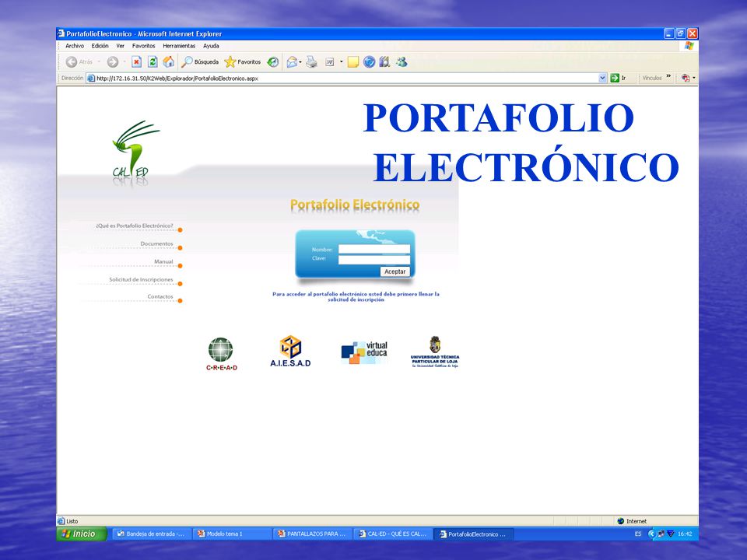
Task: Click the Aceptar button
Action: (395, 271)
